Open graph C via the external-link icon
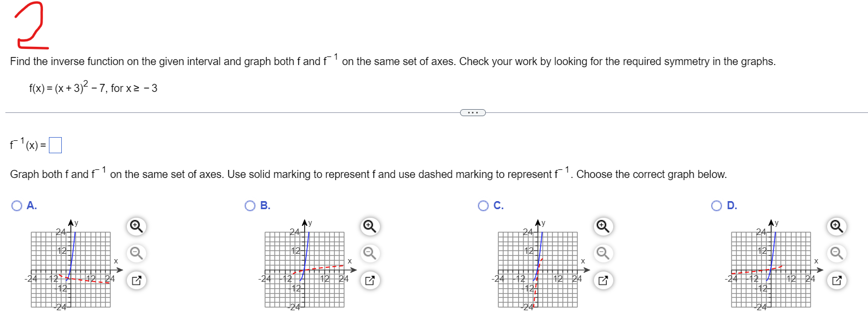Screen dimensions: 868x321 click(x=602, y=280)
